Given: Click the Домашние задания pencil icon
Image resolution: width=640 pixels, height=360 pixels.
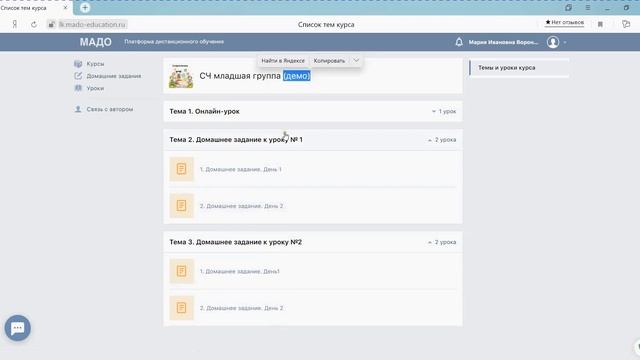Looking at the screenshot, I should point(78,76).
